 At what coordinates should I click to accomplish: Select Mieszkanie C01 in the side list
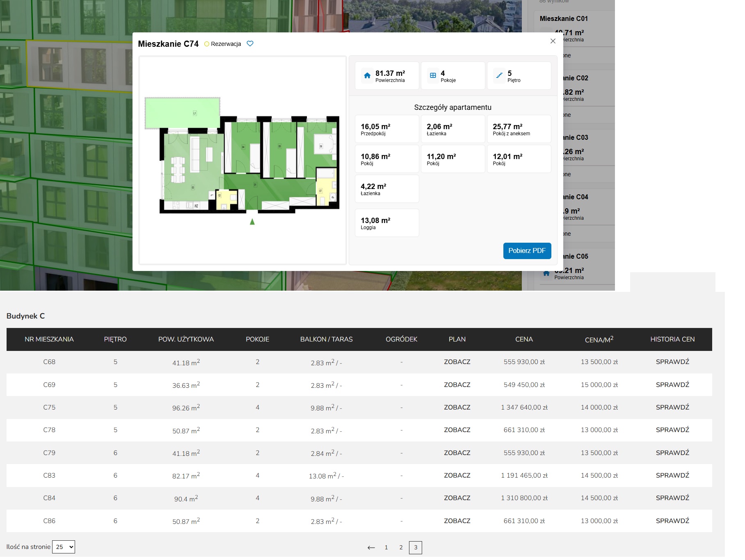(564, 19)
